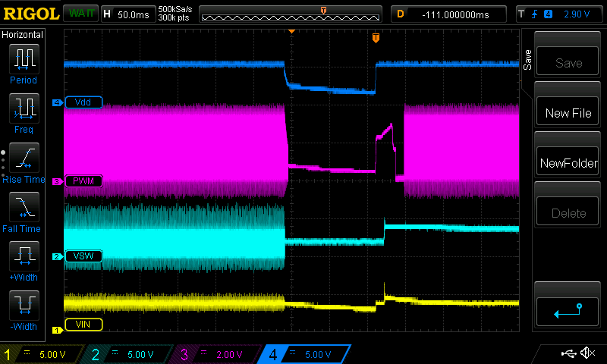Click the VIN channel label

pyautogui.click(x=83, y=324)
